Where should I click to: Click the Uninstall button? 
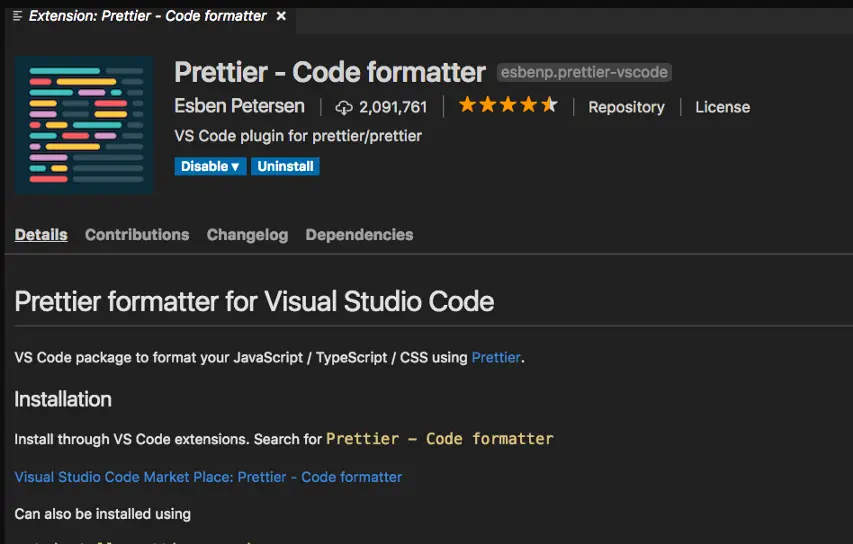click(285, 166)
